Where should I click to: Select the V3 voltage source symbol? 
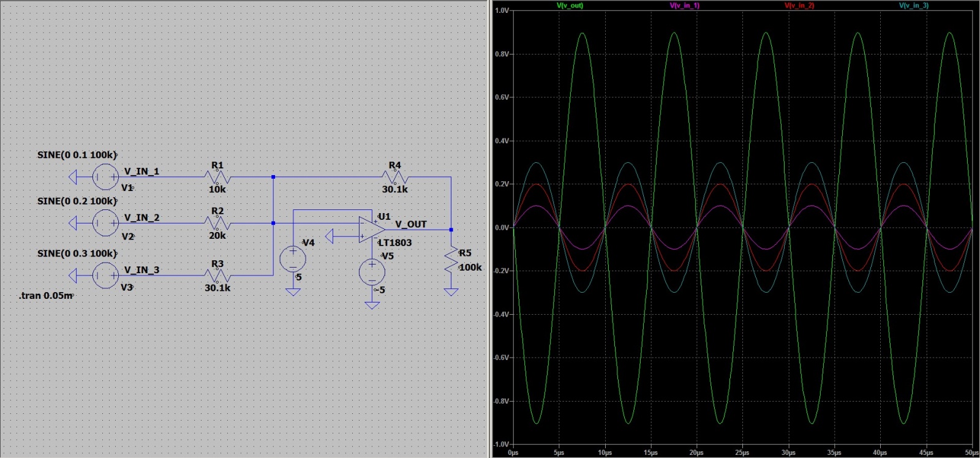click(105, 276)
